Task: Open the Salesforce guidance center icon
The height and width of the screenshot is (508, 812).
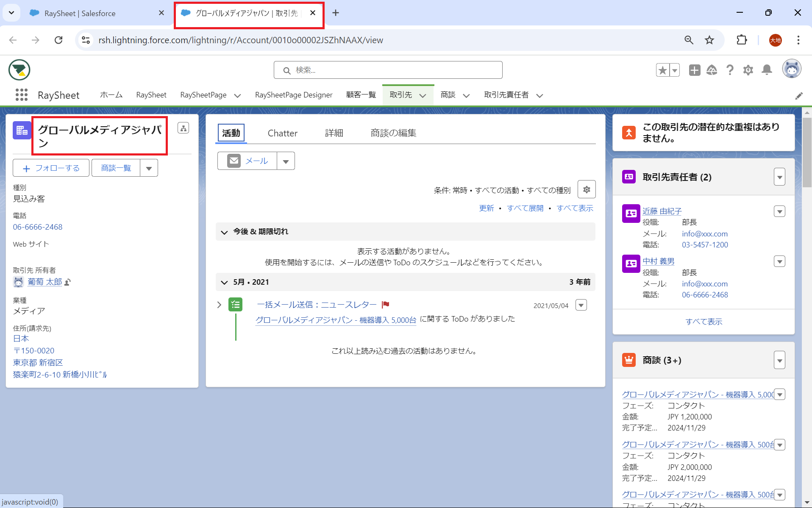Action: pyautogui.click(x=712, y=70)
